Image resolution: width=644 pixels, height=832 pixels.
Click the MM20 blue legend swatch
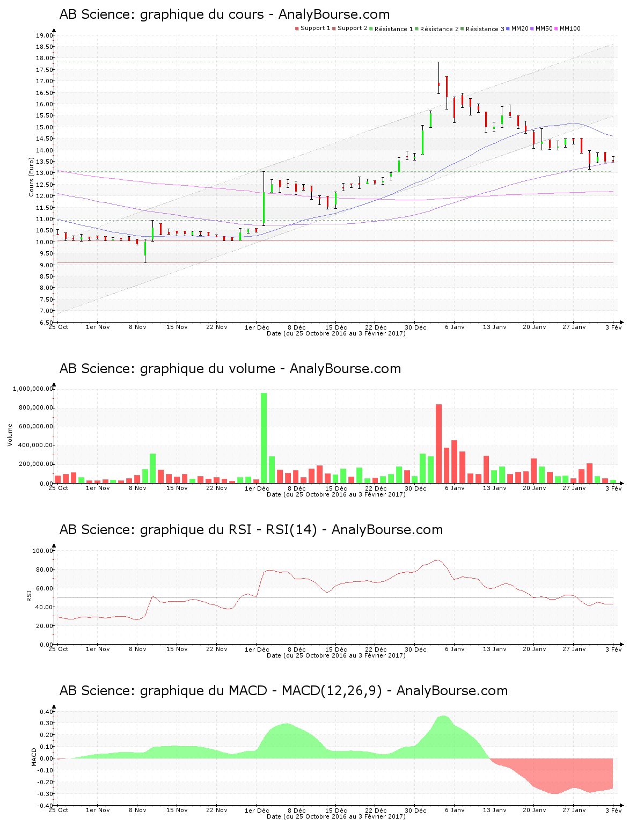coord(508,28)
